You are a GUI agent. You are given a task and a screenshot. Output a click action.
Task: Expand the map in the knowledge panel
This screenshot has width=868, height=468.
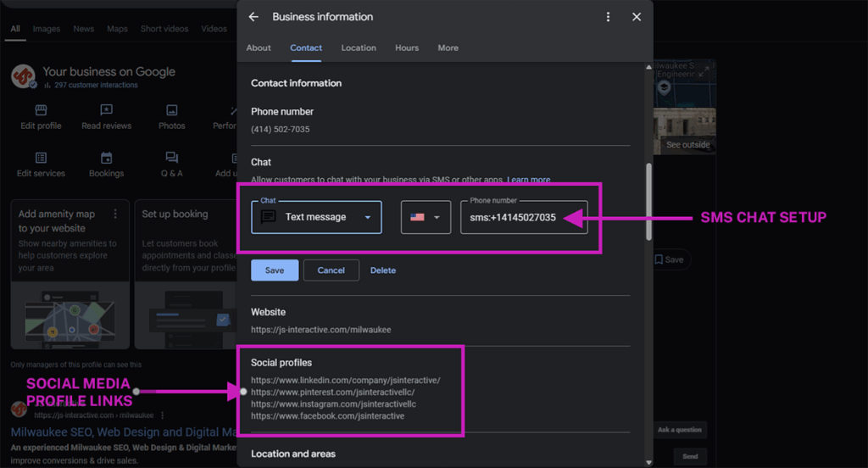tap(703, 72)
